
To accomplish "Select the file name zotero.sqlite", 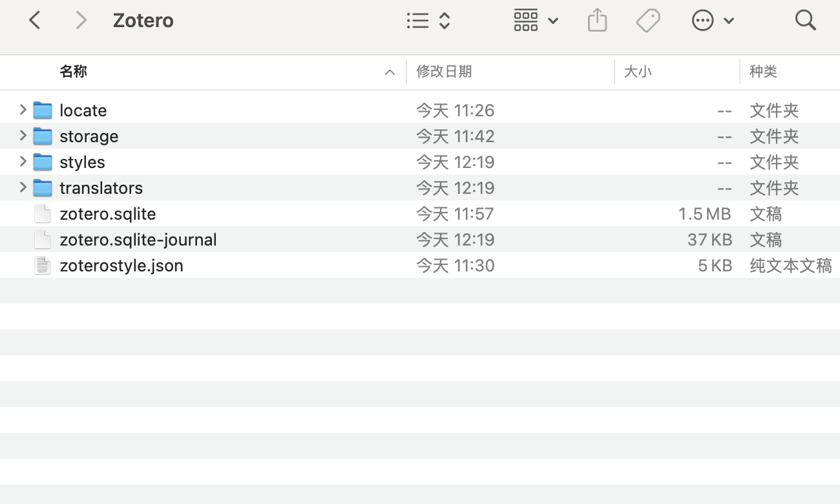I will coord(108,214).
